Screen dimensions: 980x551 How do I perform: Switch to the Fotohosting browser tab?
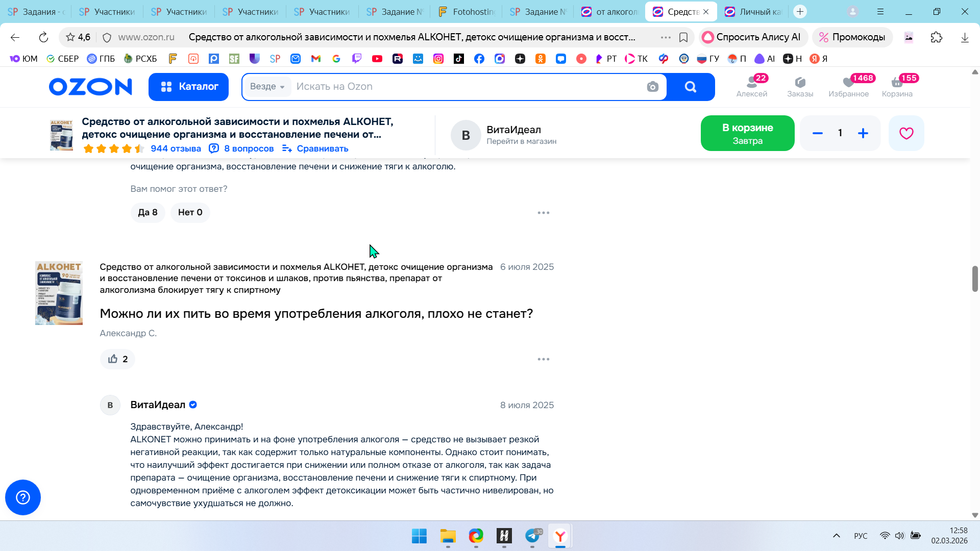click(x=467, y=12)
